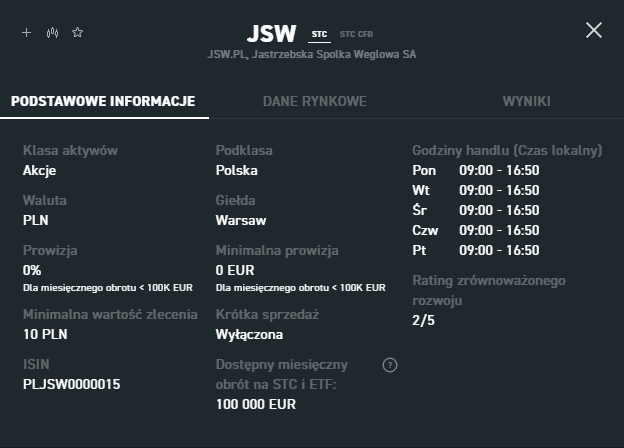
Task: Switch to the Dane rynkowe tab
Action: [x=314, y=101]
